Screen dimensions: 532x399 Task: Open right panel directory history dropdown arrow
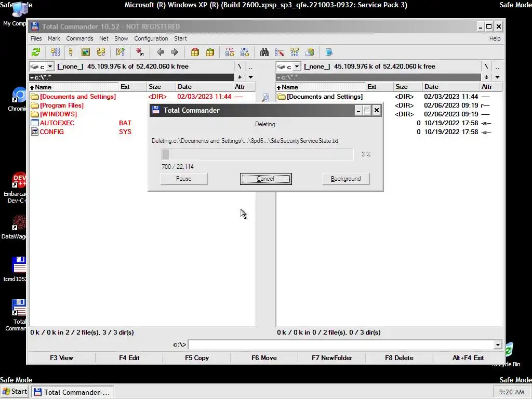[497, 77]
